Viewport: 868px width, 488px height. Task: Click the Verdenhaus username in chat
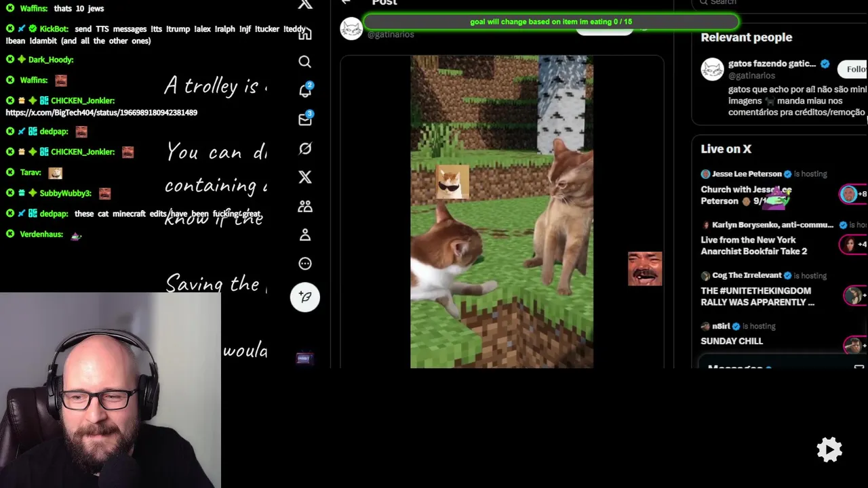pos(41,235)
